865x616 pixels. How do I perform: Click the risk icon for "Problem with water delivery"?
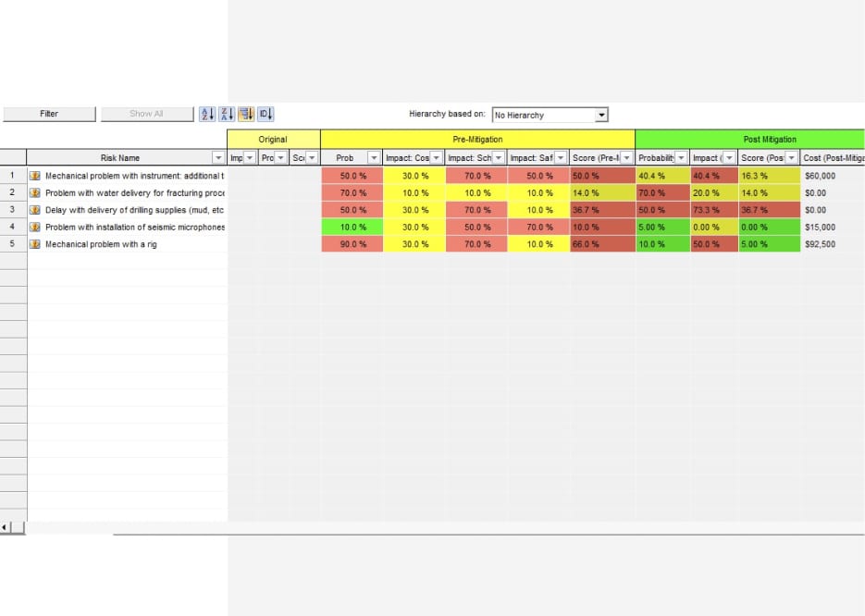(35, 192)
